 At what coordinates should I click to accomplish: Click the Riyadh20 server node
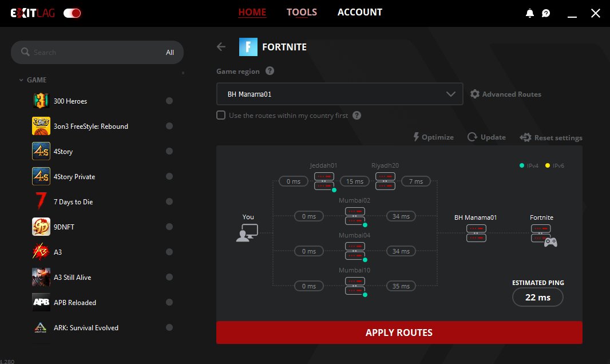(385, 181)
